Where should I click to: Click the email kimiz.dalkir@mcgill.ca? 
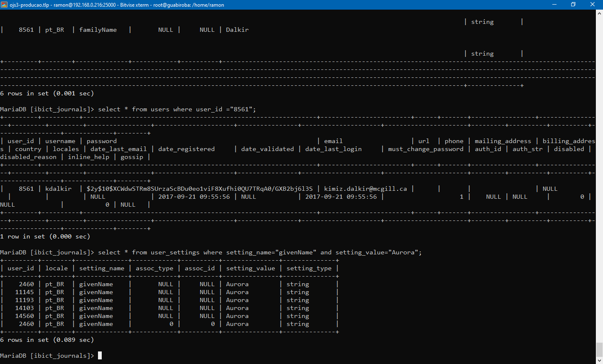coord(366,189)
